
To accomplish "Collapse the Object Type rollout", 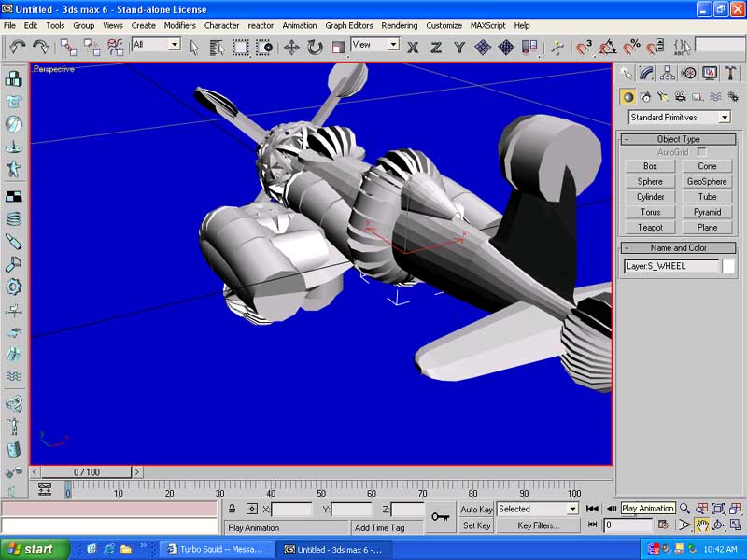I will pos(678,139).
